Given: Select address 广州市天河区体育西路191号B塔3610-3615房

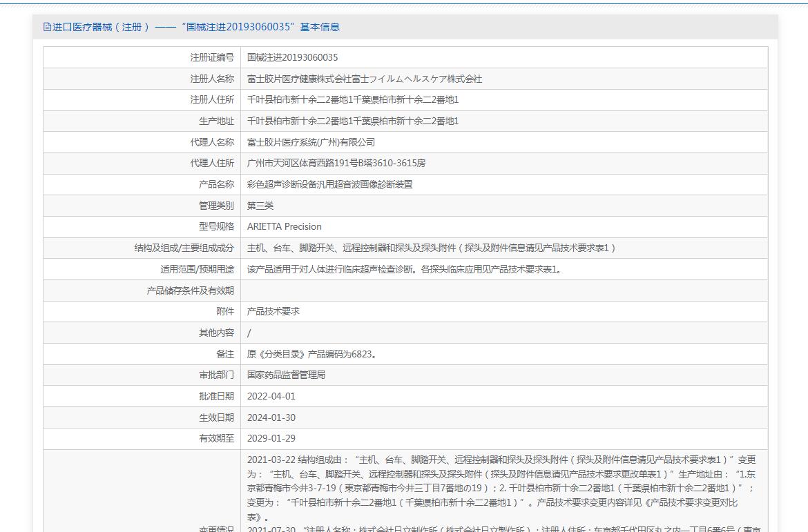Looking at the screenshot, I should (x=336, y=163).
